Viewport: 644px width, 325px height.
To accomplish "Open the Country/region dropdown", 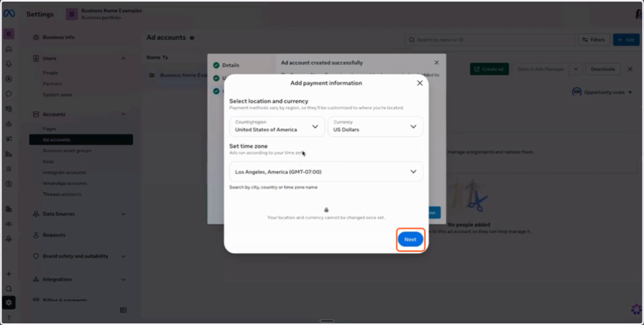I will pos(277,127).
